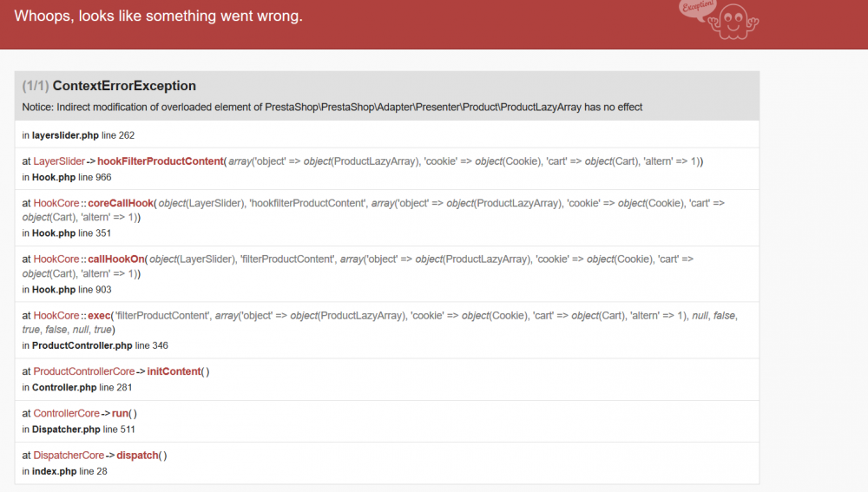Click the callHookOn method name
Viewport: 868px width, 492px height.
pyautogui.click(x=116, y=259)
